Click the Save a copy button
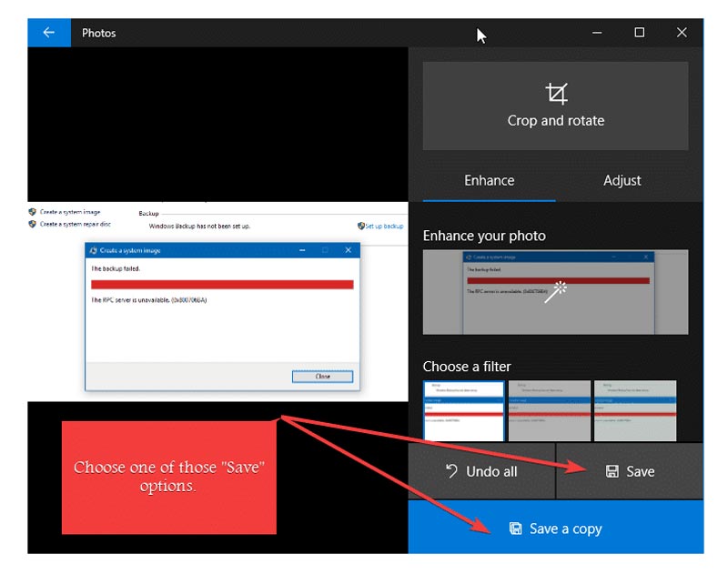This screenshot has width=728, height=574. 556,528
